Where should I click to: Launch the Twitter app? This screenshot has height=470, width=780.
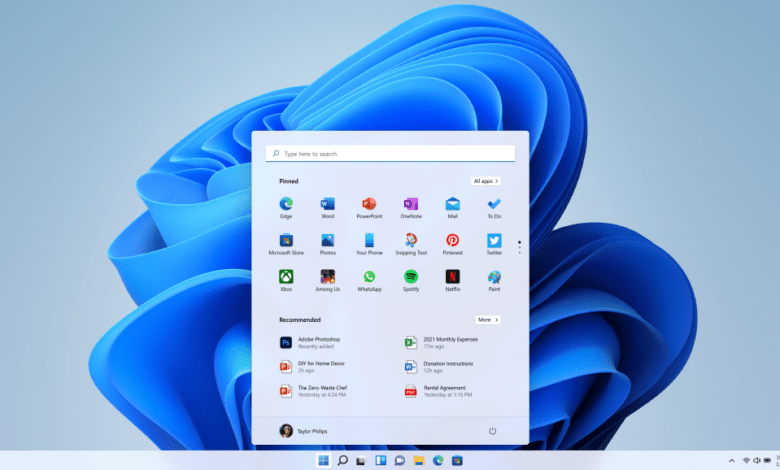click(x=494, y=244)
